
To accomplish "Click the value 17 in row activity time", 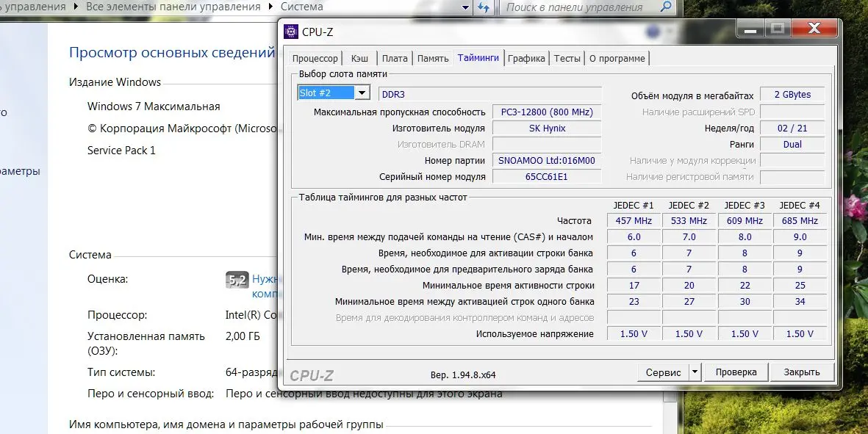I will click(x=634, y=285).
